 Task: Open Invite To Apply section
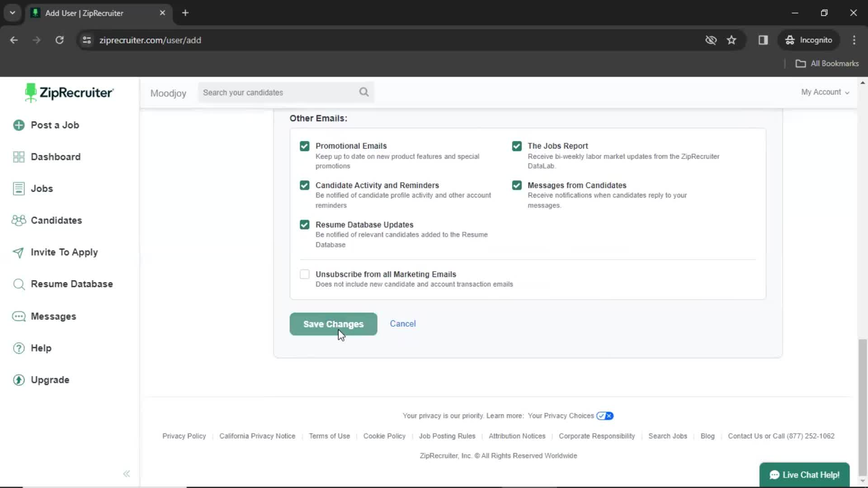(64, 252)
